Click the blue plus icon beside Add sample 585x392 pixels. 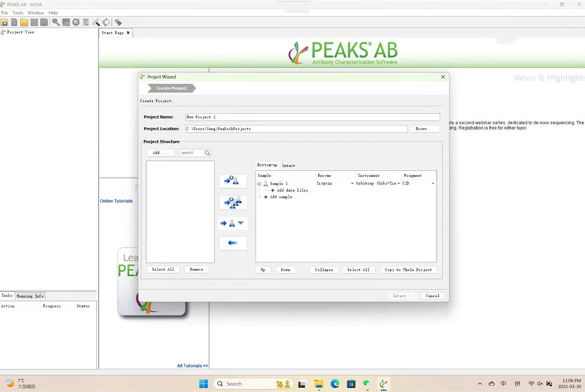[x=265, y=197]
